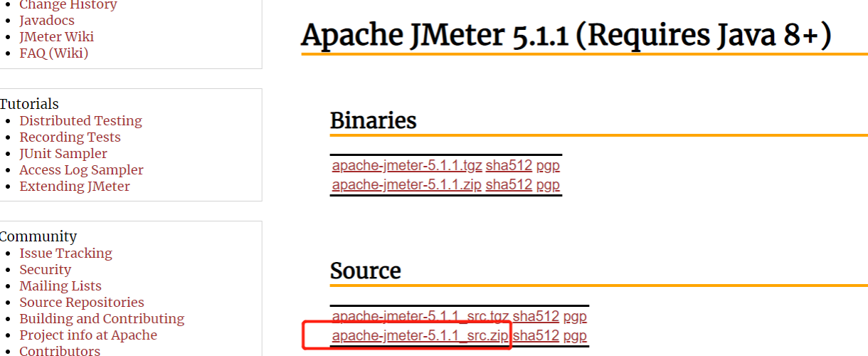Download apache-jmeter-5.1.1_src.zip source archive
The image size is (868, 356).
[420, 336]
